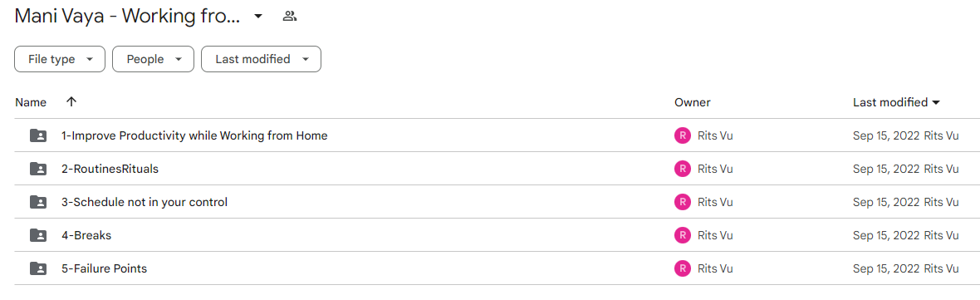Open the People filter dropdown
The image size is (980, 300).
click(x=153, y=59)
